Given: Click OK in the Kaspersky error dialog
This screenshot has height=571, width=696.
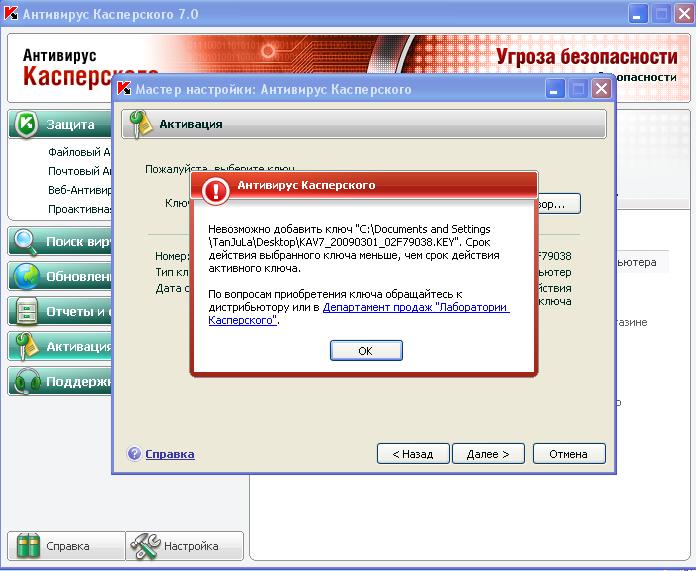Looking at the screenshot, I should tap(366, 350).
